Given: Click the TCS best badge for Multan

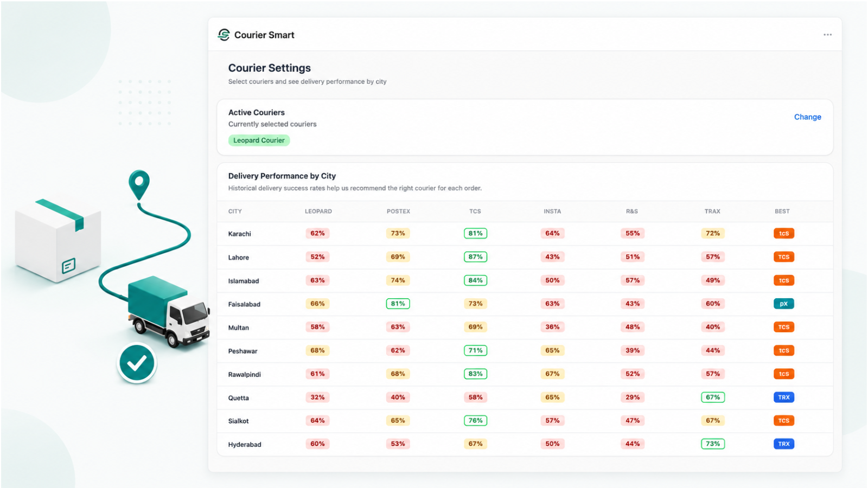Looking at the screenshot, I should coord(783,327).
